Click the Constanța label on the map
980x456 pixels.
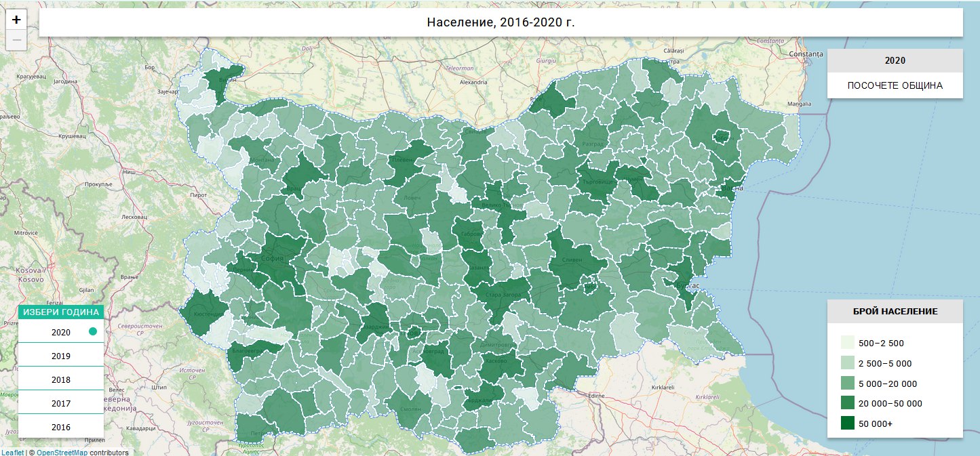(805, 54)
